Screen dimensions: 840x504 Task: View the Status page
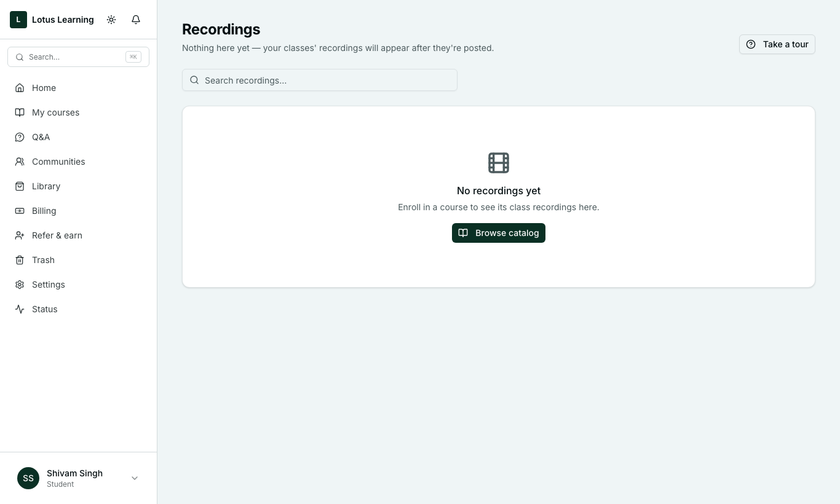tap(78, 309)
